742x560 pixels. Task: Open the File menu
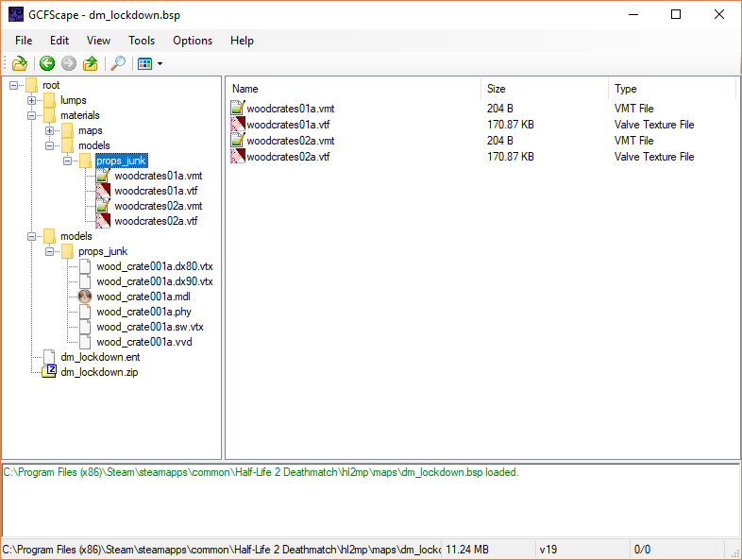pyautogui.click(x=24, y=41)
